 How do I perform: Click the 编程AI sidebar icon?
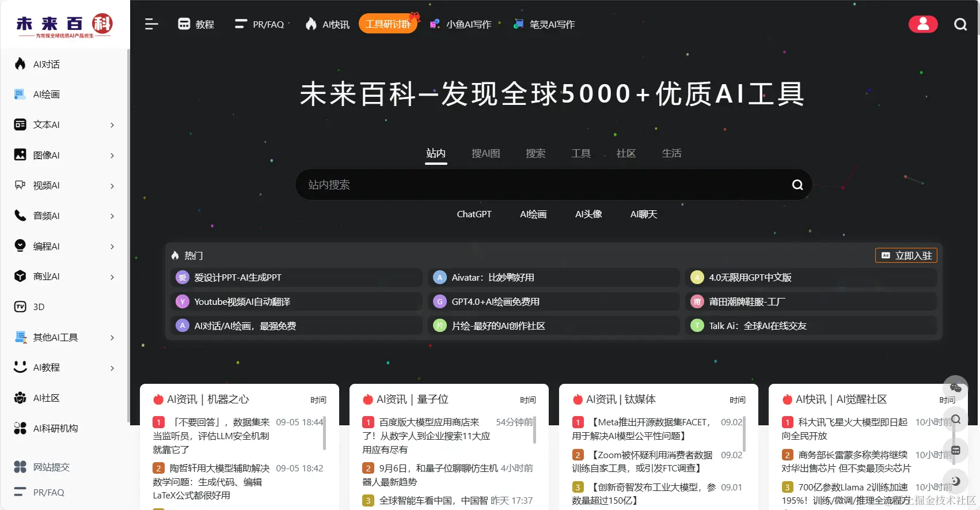[x=20, y=245]
